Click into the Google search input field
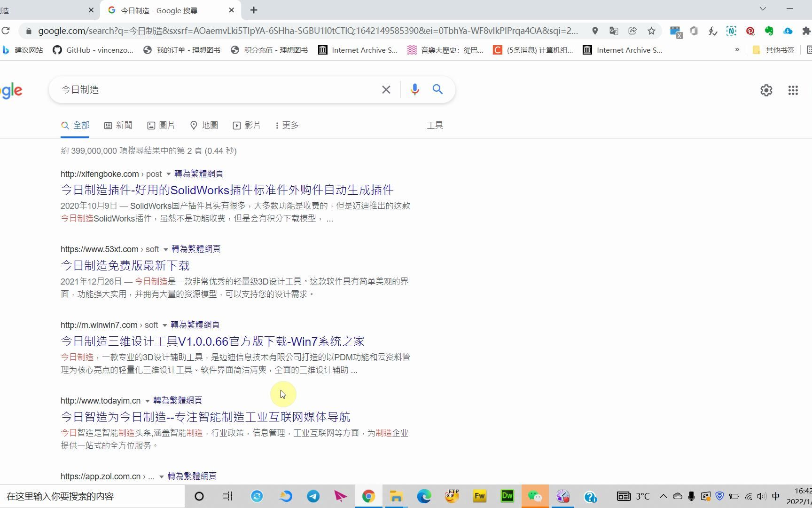The width and height of the screenshot is (812, 508). point(216,89)
